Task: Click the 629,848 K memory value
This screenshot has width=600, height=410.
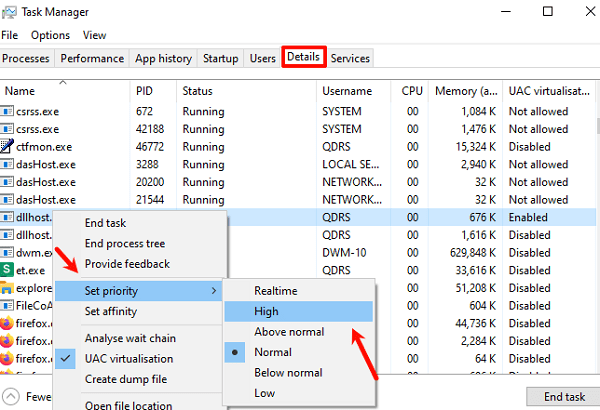Action: 473,253
